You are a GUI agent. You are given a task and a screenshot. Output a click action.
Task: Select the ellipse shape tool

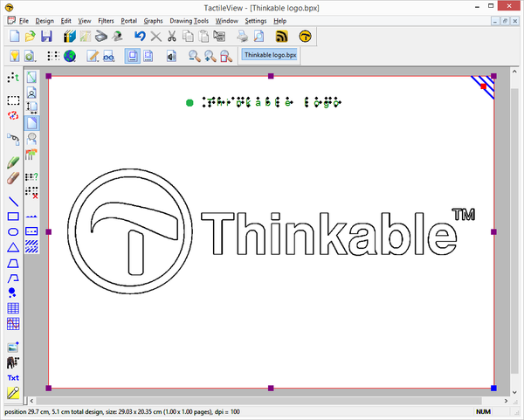[x=13, y=232]
